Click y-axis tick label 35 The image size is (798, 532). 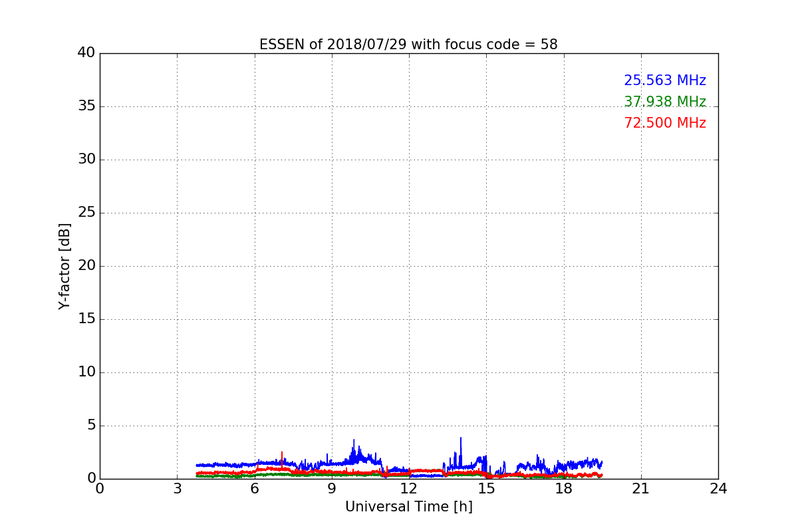click(x=86, y=106)
